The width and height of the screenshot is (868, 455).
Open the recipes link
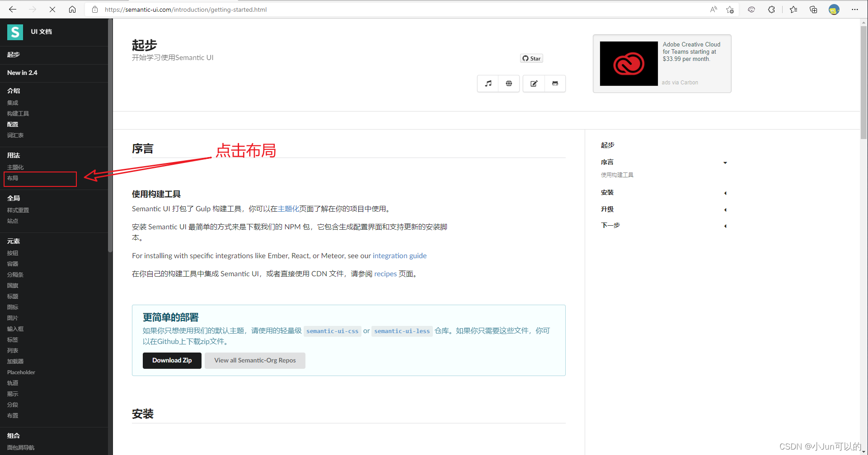click(385, 274)
